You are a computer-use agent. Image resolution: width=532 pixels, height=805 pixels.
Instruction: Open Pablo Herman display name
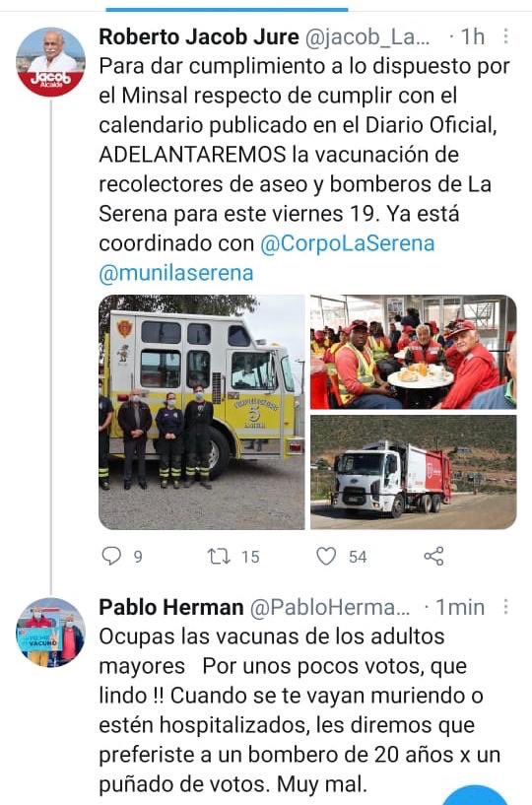point(171,607)
